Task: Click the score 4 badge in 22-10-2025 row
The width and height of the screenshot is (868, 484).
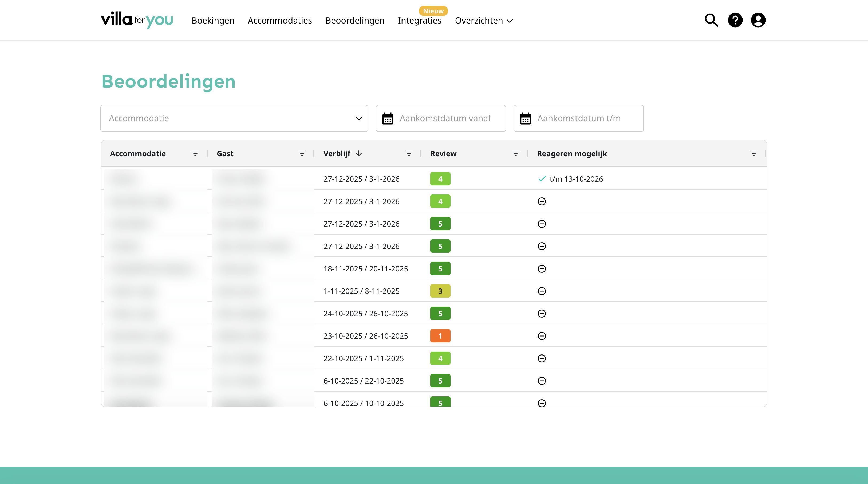Action: tap(440, 358)
